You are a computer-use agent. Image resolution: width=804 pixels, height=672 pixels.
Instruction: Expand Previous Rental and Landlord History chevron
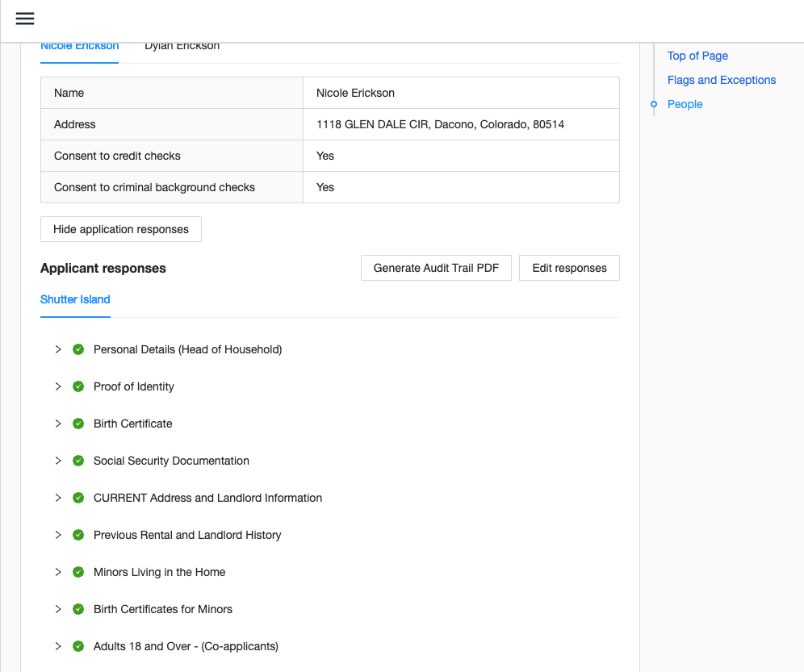(x=58, y=535)
